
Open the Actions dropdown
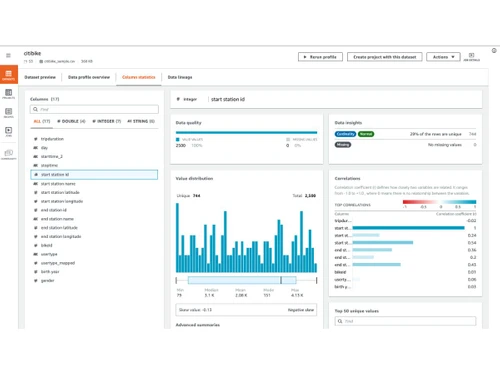coord(443,57)
